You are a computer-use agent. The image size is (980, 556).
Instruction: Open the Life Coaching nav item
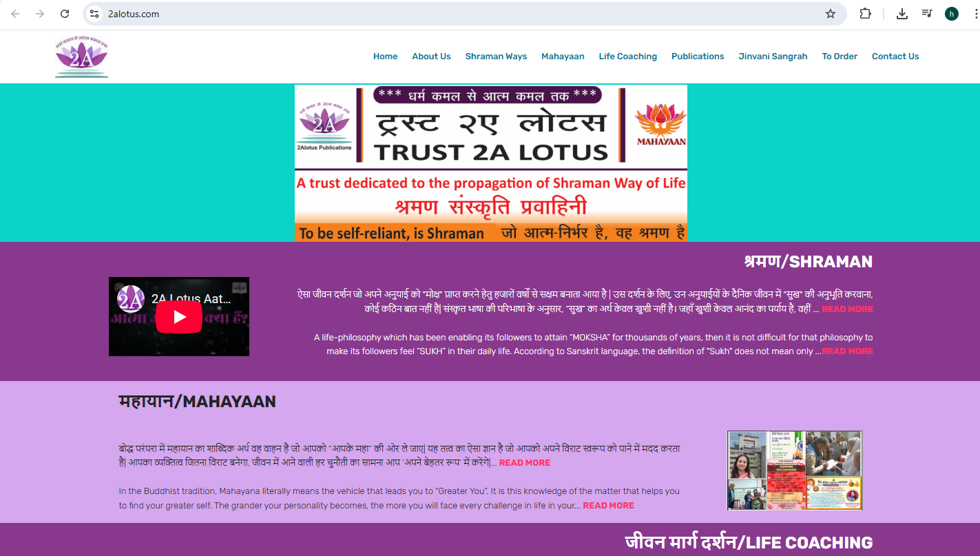coord(628,56)
